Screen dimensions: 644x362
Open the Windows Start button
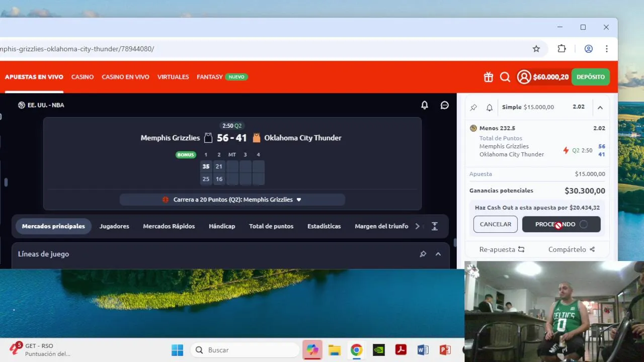pos(178,350)
